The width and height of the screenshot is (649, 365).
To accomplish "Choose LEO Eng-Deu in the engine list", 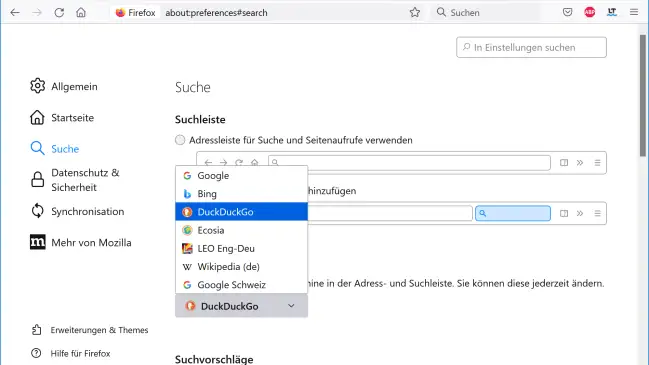I will (x=241, y=248).
